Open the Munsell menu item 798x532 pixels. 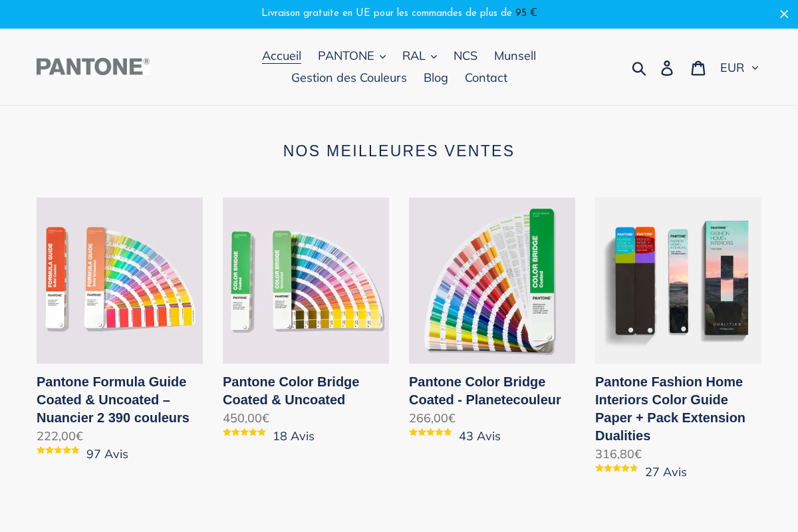[x=515, y=55]
